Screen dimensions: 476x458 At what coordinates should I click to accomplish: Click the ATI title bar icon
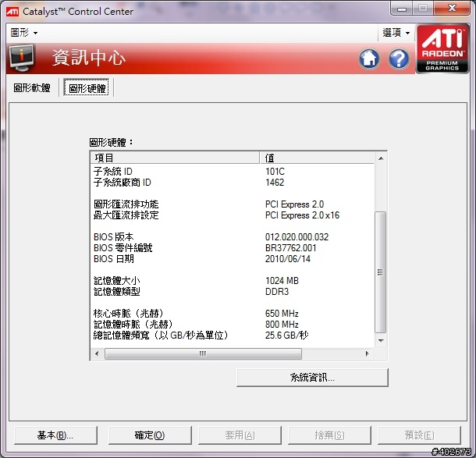click(x=12, y=12)
